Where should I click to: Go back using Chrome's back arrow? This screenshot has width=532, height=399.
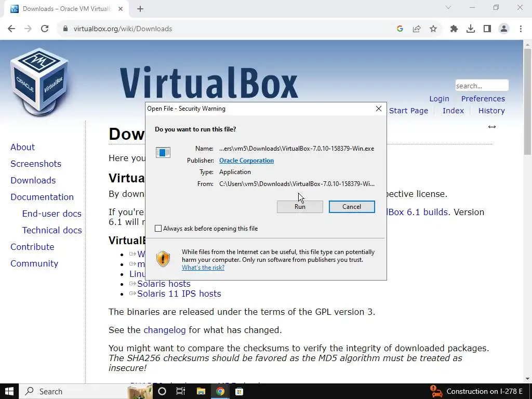(11, 29)
